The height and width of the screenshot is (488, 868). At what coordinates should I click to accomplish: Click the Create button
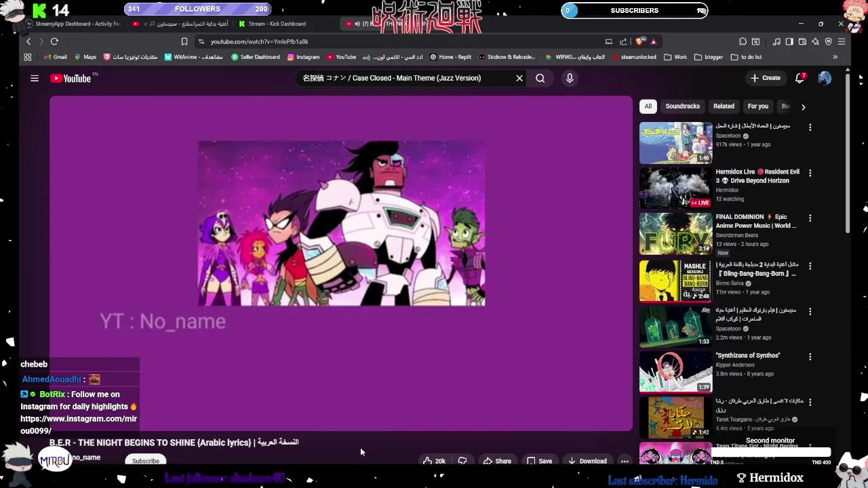(x=766, y=78)
